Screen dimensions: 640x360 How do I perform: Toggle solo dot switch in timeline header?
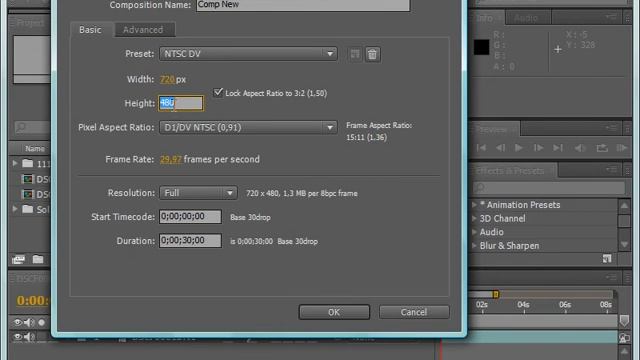coord(41,322)
